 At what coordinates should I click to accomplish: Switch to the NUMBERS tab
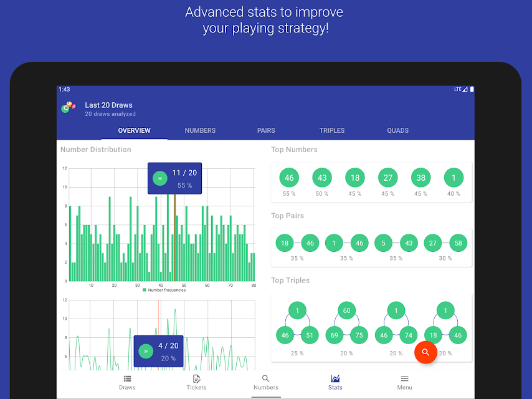click(200, 130)
